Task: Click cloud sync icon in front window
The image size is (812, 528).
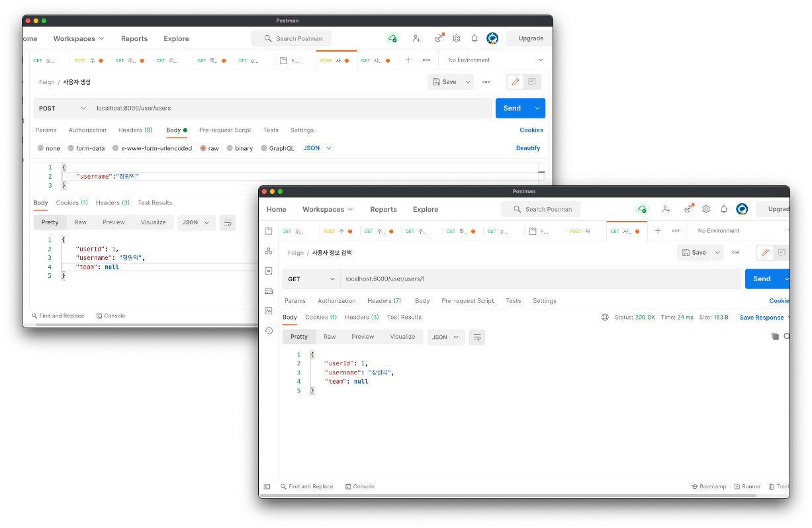Action: point(642,209)
